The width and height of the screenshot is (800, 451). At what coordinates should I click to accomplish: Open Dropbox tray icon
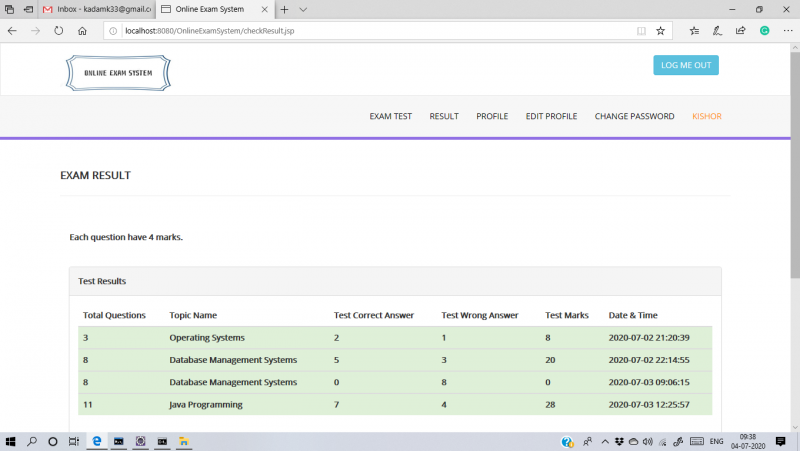pos(619,442)
